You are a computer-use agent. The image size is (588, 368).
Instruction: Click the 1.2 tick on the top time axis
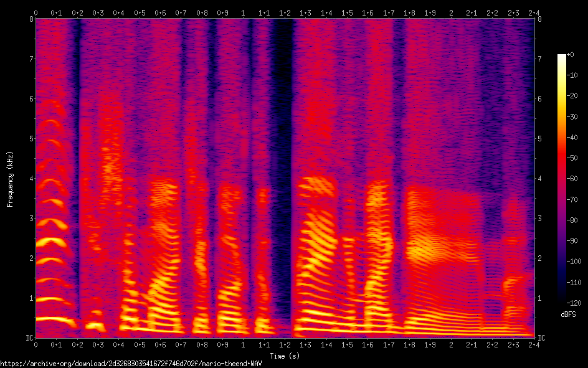285,12
